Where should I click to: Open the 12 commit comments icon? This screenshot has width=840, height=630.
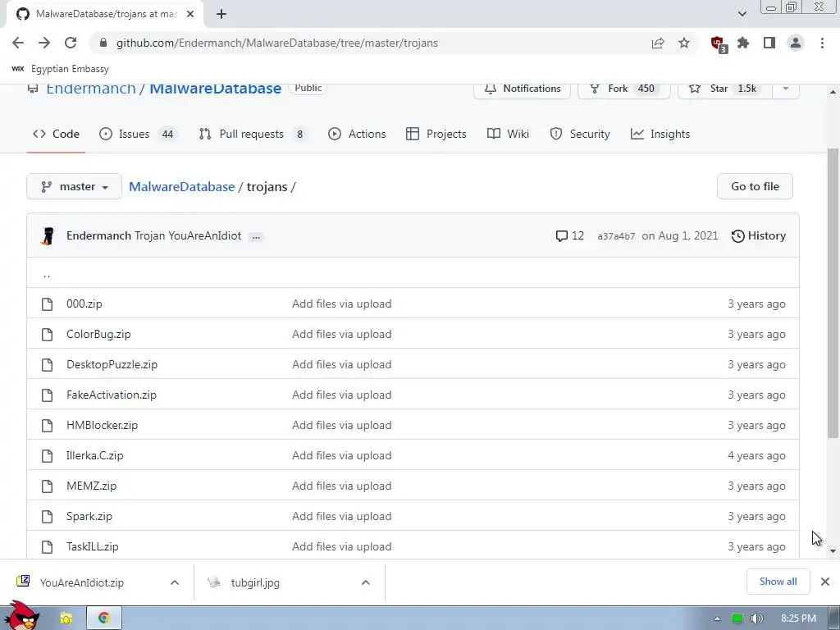pos(569,235)
